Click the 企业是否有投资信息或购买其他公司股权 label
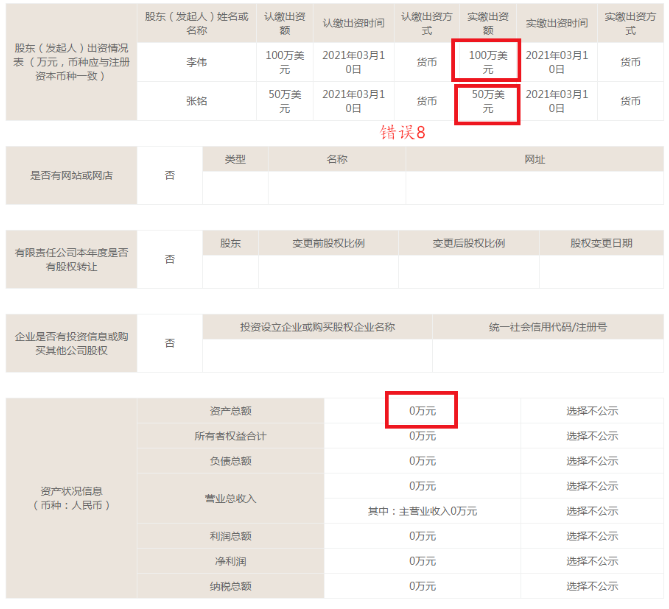The image size is (669, 609). pos(71,344)
